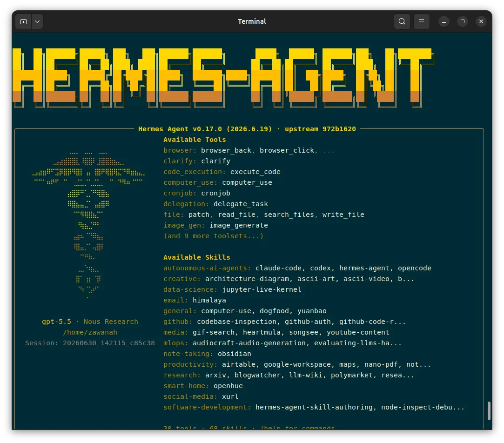504x443 pixels.
Task: Open the hamburger main menu
Action: [x=421, y=21]
